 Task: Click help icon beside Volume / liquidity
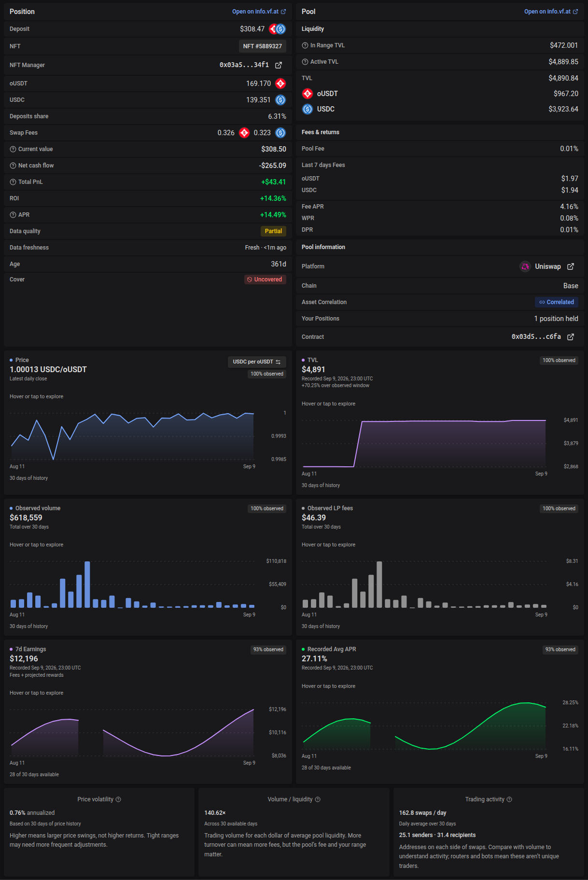click(x=318, y=799)
